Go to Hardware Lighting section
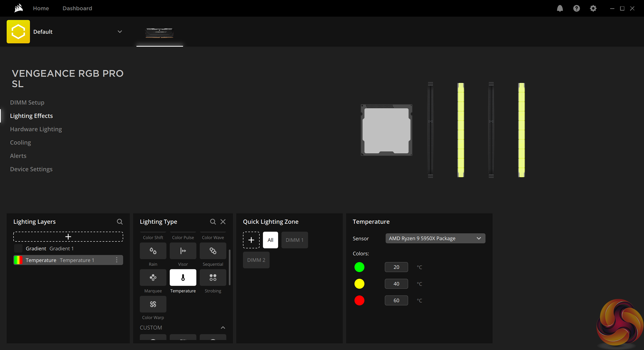This screenshot has height=350, width=644. coord(36,129)
